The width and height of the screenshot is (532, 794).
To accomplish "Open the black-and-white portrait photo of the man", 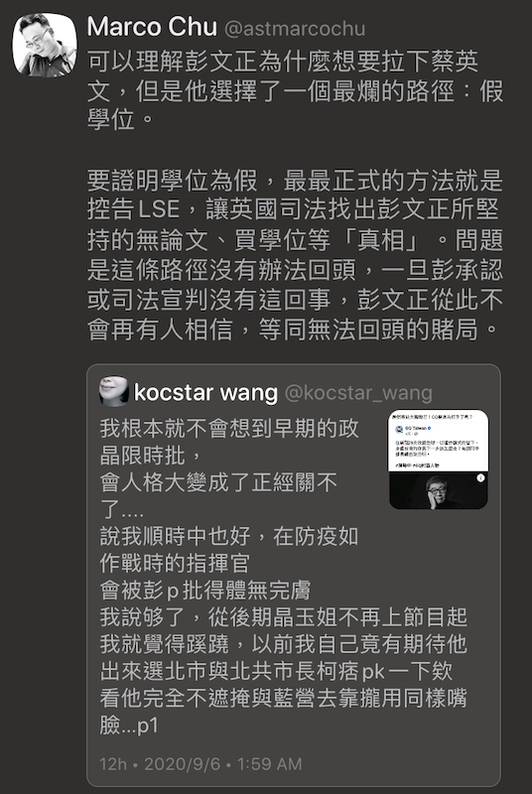I will point(439,490).
